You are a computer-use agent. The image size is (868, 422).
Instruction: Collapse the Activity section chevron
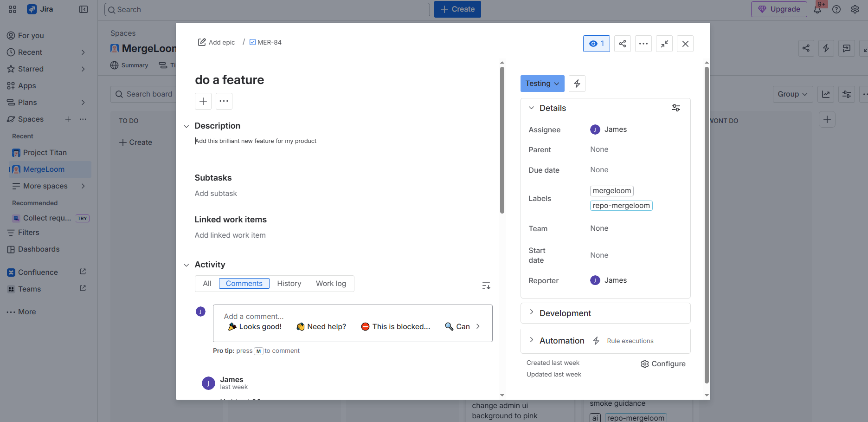(x=186, y=265)
